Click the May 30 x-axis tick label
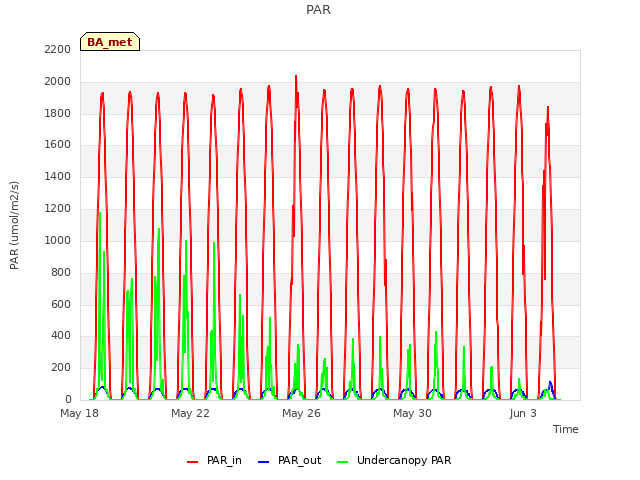This screenshot has width=640, height=480. coord(412,413)
